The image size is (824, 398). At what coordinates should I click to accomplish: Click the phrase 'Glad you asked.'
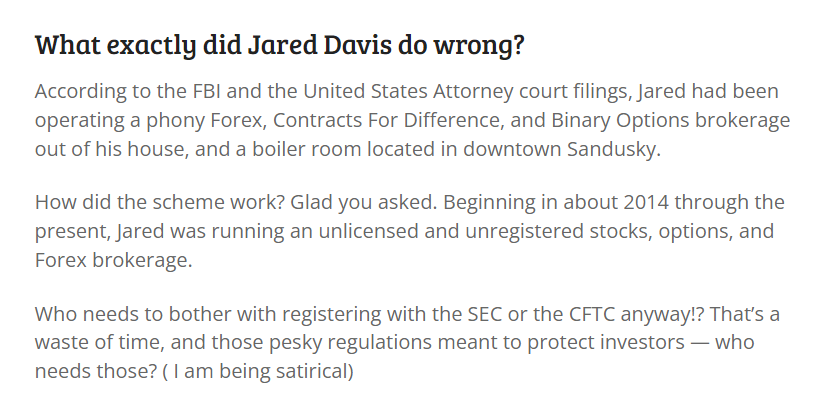pyautogui.click(x=364, y=202)
